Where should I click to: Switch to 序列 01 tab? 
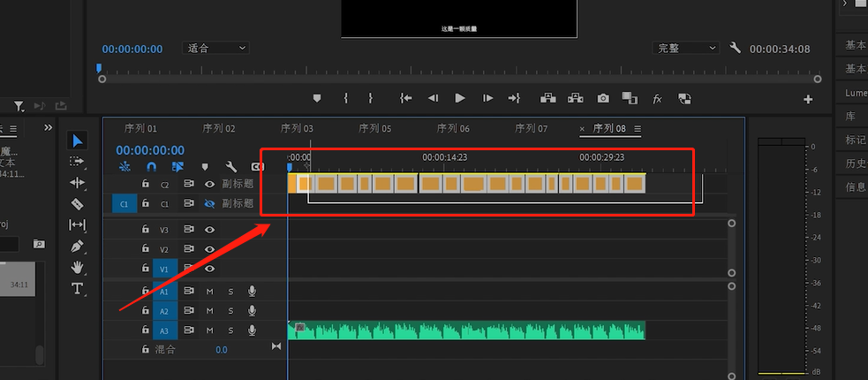pyautogui.click(x=140, y=128)
